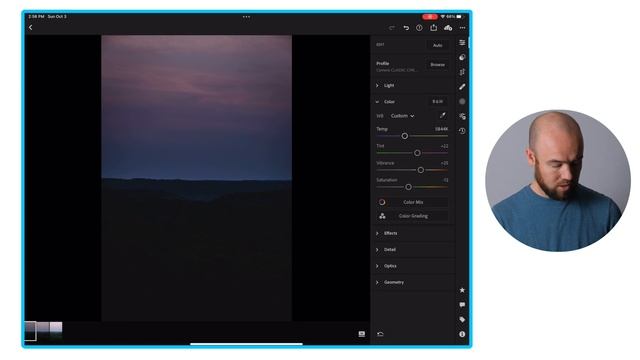Click the Profile Browse button
Screen dimensions: 640x360
coord(438,64)
